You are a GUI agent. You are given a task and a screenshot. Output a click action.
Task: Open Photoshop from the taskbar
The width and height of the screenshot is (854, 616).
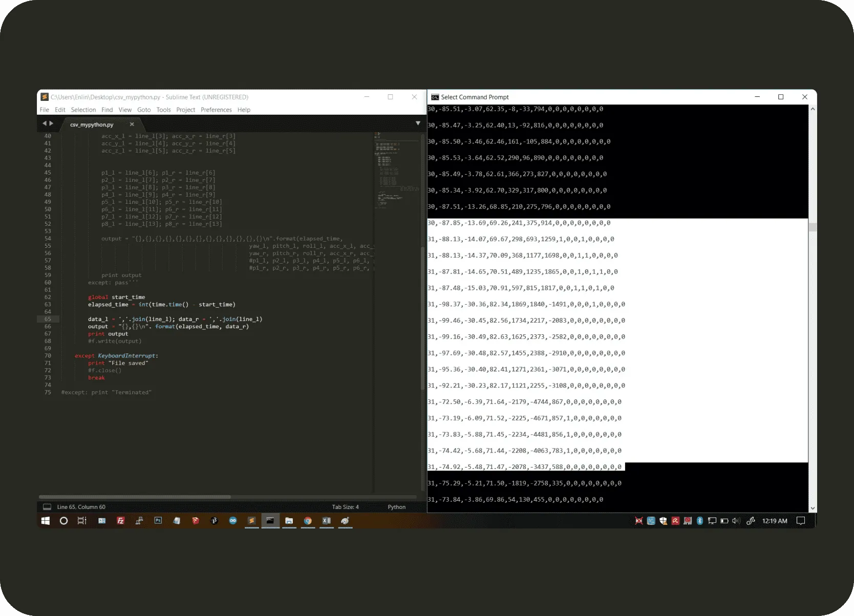[158, 521]
